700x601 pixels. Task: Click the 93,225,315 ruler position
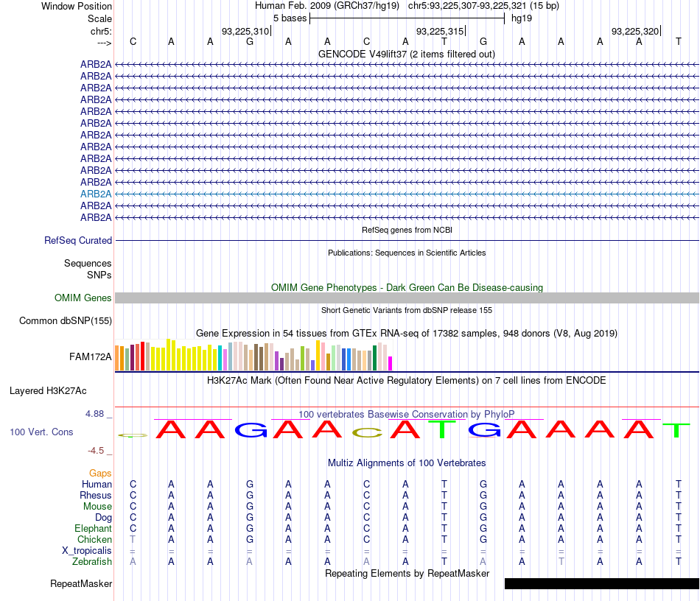pos(440,31)
